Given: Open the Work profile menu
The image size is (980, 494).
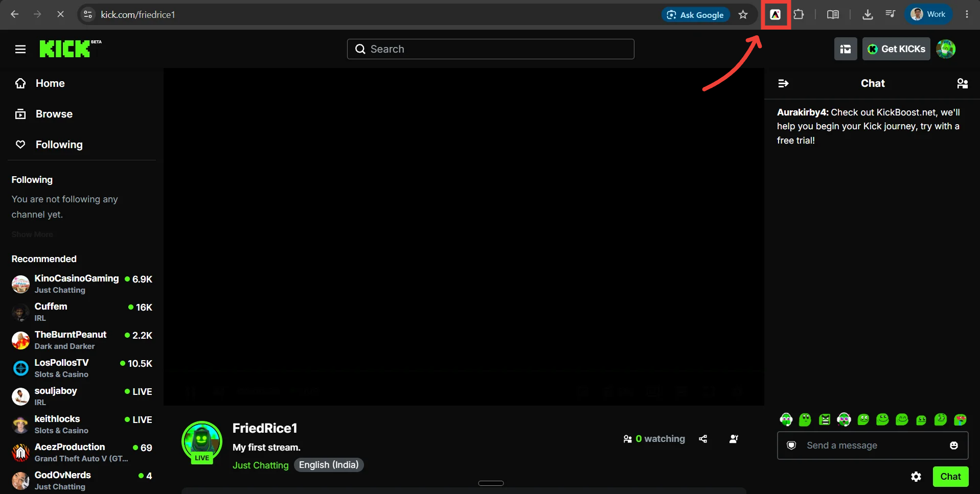Looking at the screenshot, I should click(x=928, y=14).
